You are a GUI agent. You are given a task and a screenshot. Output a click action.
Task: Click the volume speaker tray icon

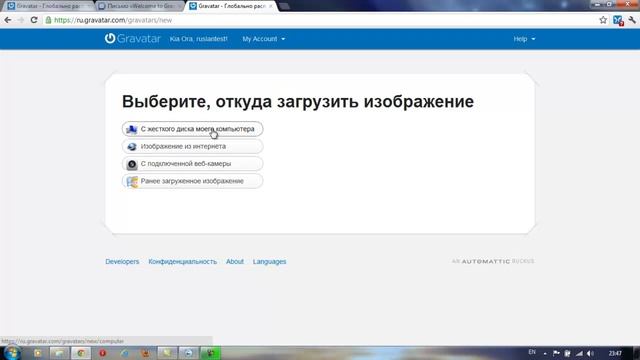tap(590, 353)
